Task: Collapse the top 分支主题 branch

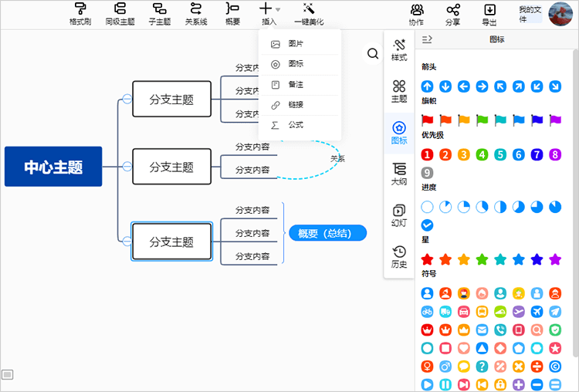Action: [127, 99]
